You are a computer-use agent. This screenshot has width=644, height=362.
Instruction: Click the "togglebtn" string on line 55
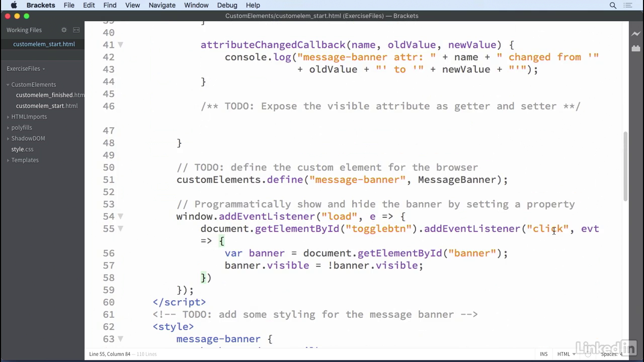click(x=379, y=229)
